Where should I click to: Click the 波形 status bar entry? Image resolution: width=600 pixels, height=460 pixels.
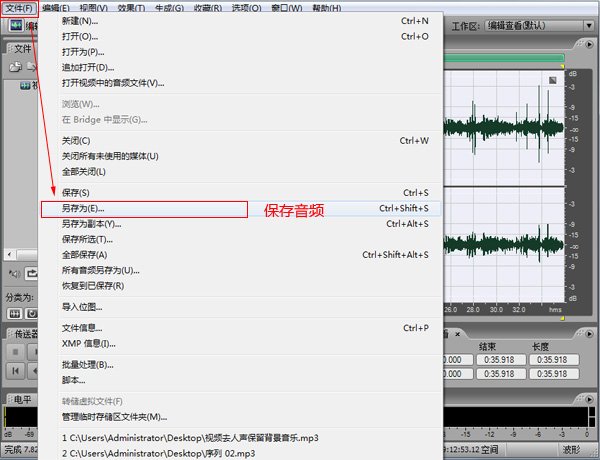[571, 450]
